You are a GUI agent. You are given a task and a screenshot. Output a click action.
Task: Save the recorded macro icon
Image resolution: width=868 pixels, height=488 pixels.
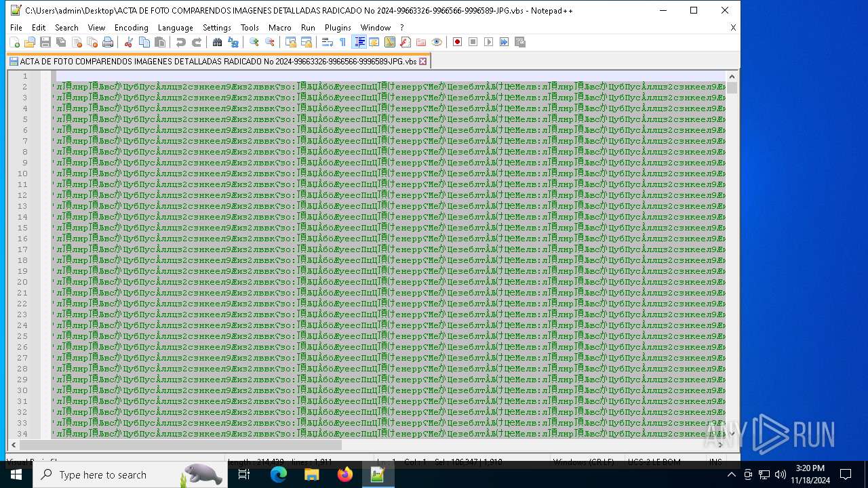520,42
